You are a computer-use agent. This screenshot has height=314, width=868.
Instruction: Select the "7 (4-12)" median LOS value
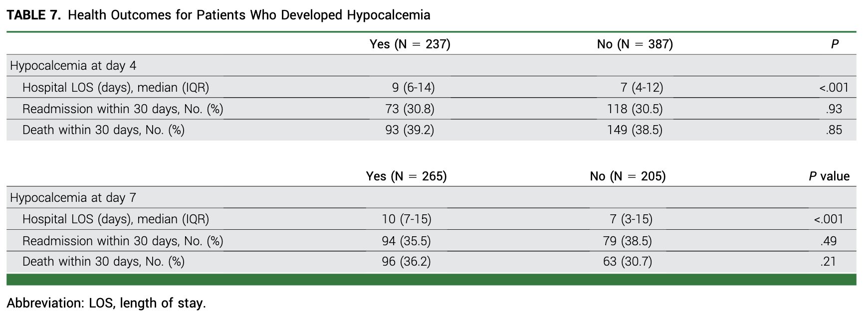coord(642,88)
